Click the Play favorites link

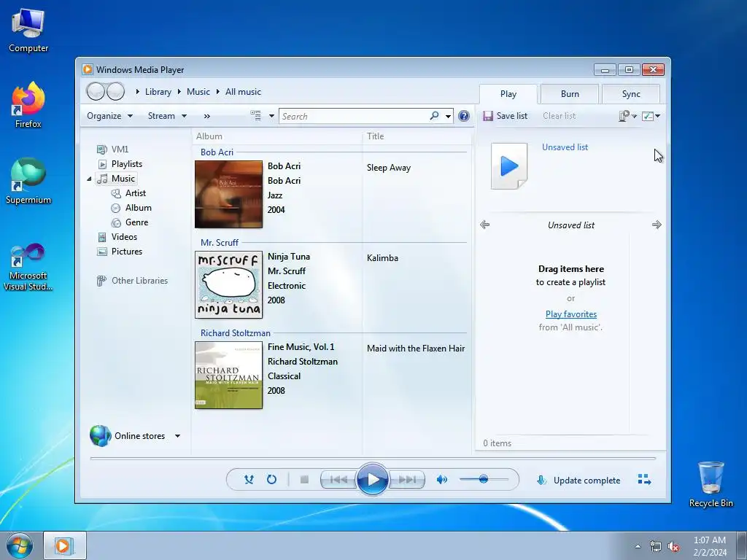(571, 314)
